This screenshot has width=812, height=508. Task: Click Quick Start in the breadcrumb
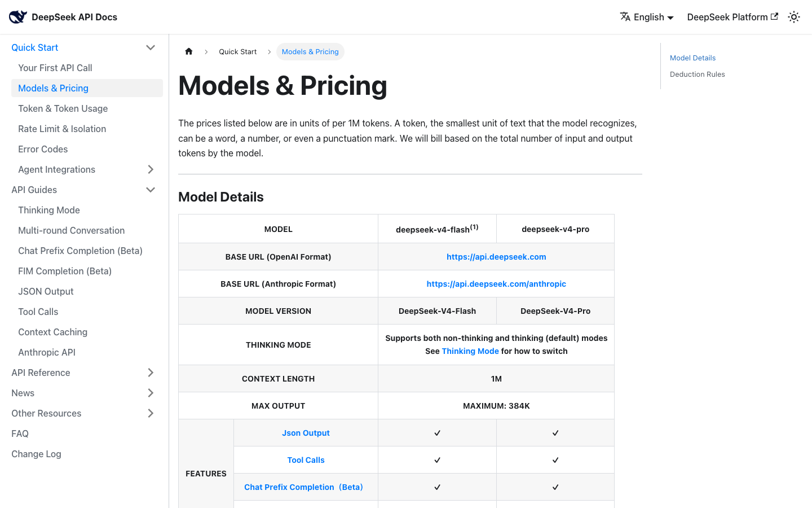coord(238,51)
